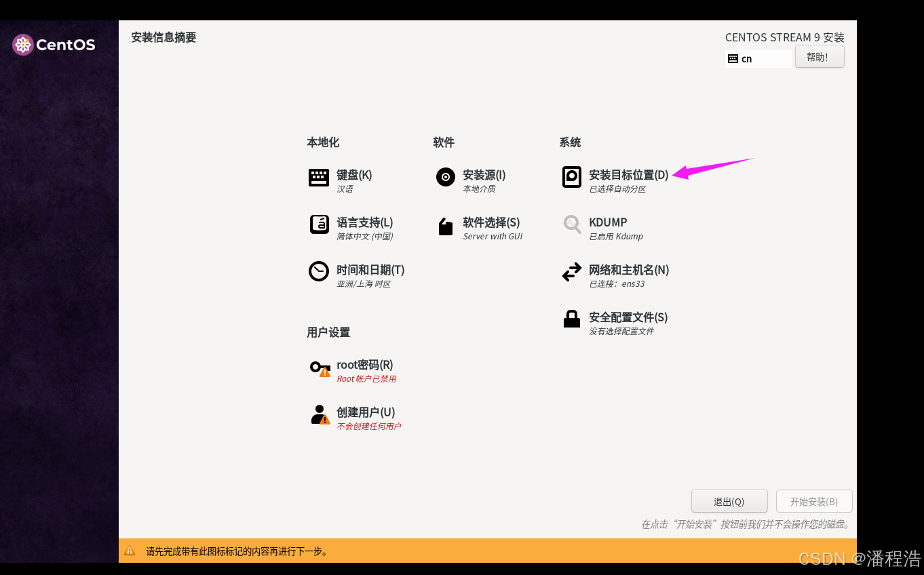Open 软件选择(S) software selection

[491, 222]
